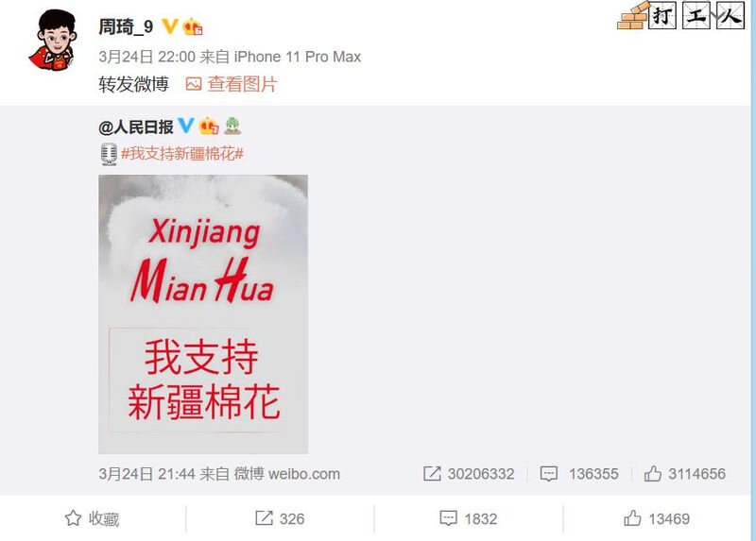The height and width of the screenshot is (541, 756).
Task: Toggle like on post with 13469 likes
Action: (x=656, y=519)
